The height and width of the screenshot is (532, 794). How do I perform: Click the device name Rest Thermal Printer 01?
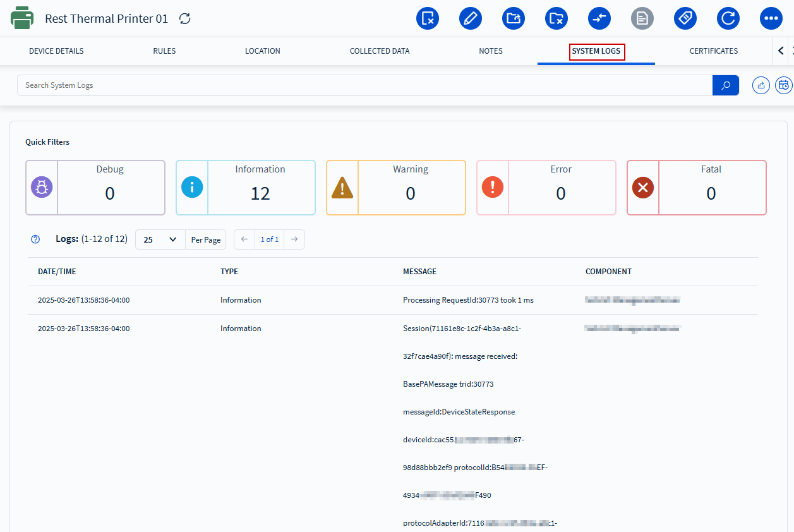pyautogui.click(x=107, y=18)
